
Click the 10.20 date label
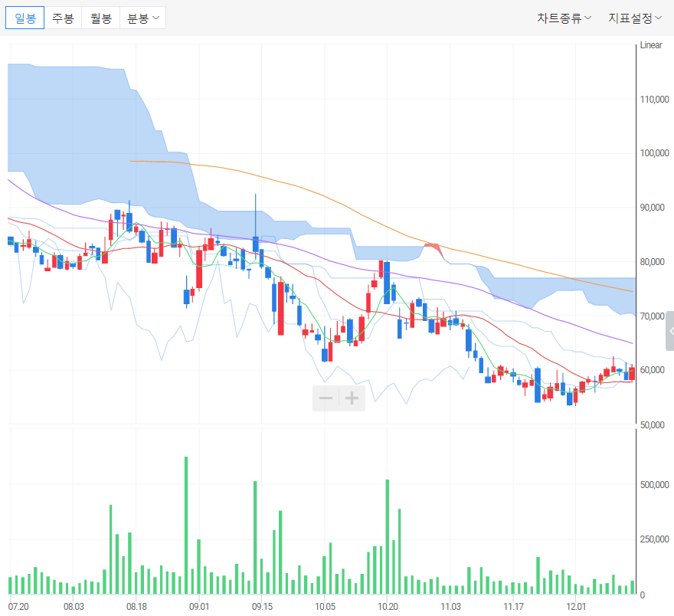[x=388, y=607]
